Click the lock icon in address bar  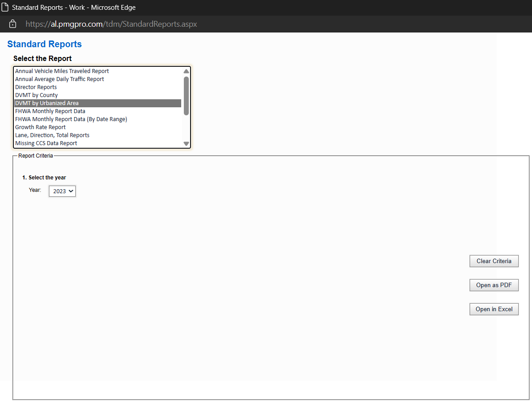tap(12, 24)
